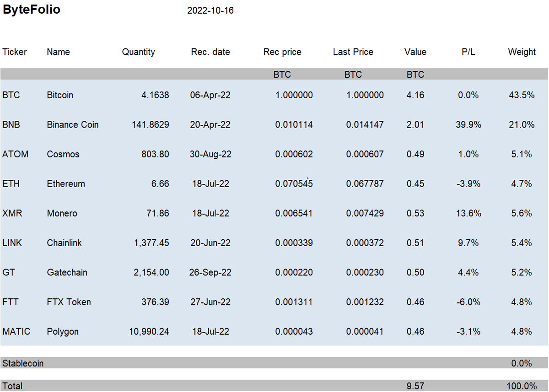Viewport: 549px width, 392px height.
Task: Select the Ethereum name cell
Action: point(66,184)
